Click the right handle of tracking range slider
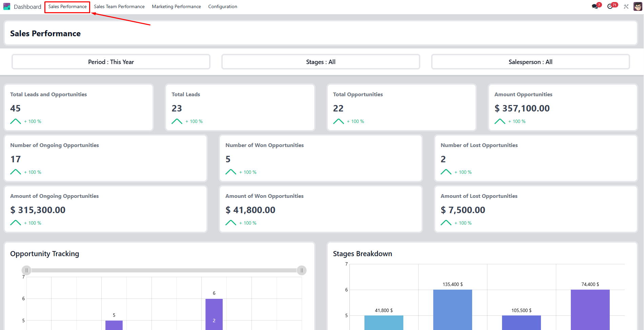The width and height of the screenshot is (644, 330). coord(302,270)
